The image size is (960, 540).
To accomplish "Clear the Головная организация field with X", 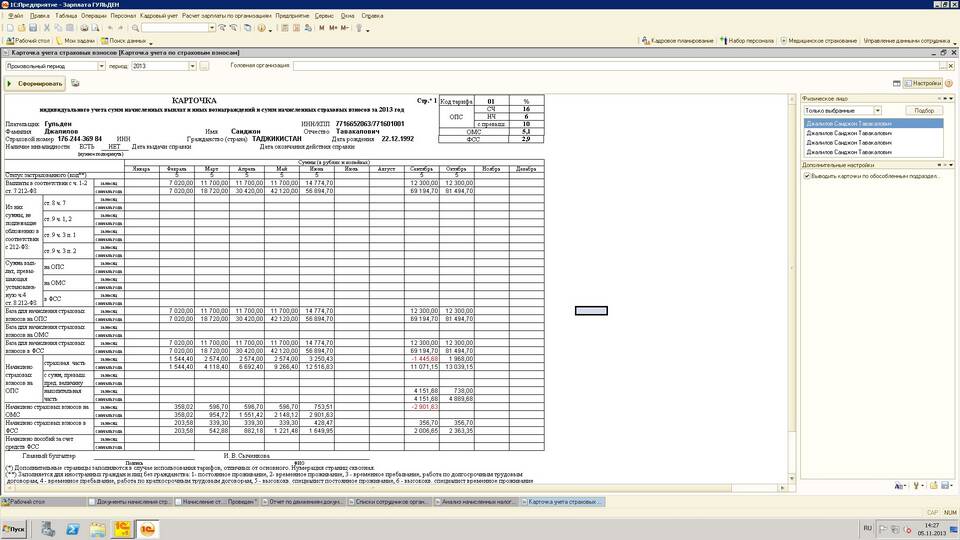I will pyautogui.click(x=951, y=66).
